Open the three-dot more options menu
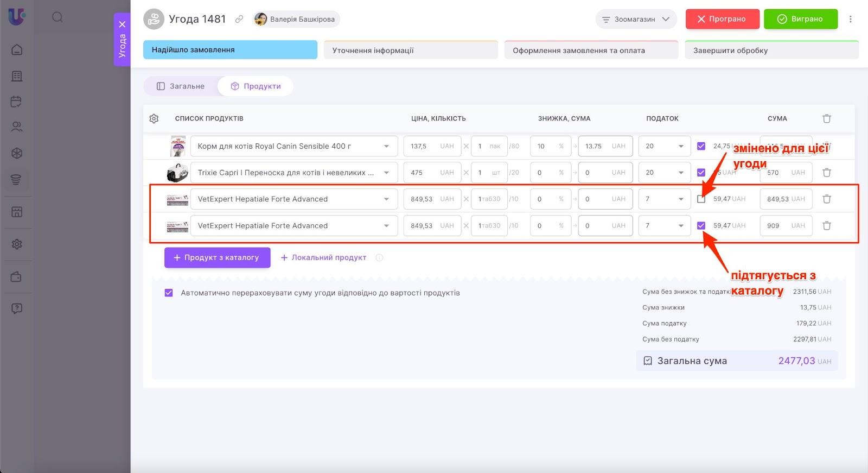 click(x=851, y=19)
